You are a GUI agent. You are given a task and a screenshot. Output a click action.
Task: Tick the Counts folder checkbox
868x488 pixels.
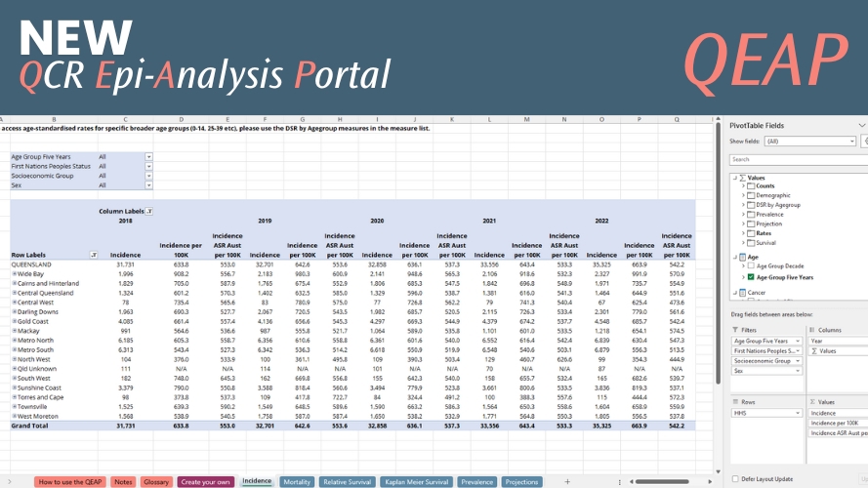751,185
